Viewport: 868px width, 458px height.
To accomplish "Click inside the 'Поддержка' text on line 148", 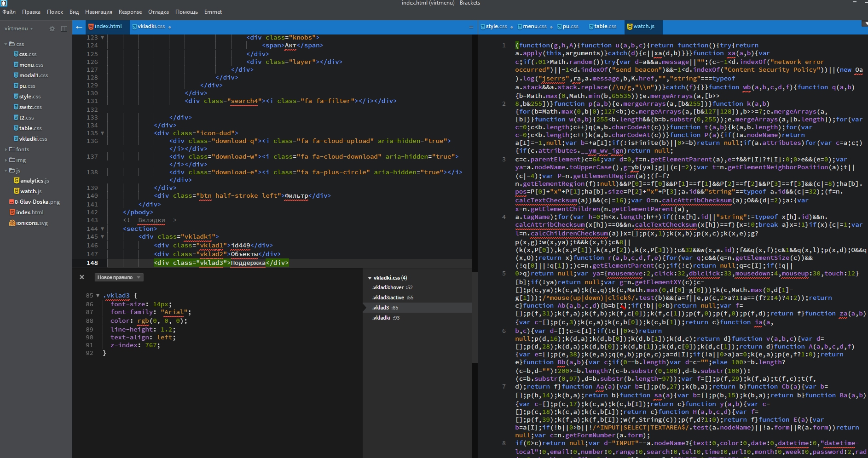I will [x=248, y=263].
